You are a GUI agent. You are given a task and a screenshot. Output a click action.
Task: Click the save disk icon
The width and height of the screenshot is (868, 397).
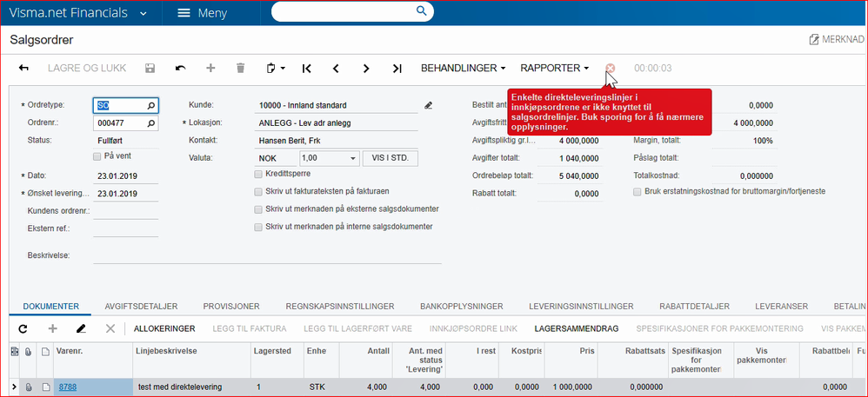point(150,68)
